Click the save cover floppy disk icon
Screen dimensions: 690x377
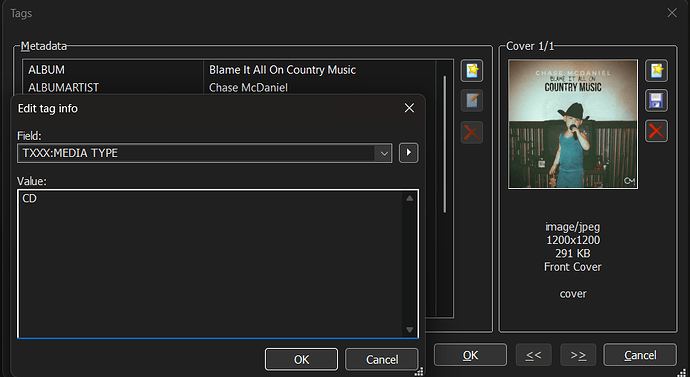656,101
